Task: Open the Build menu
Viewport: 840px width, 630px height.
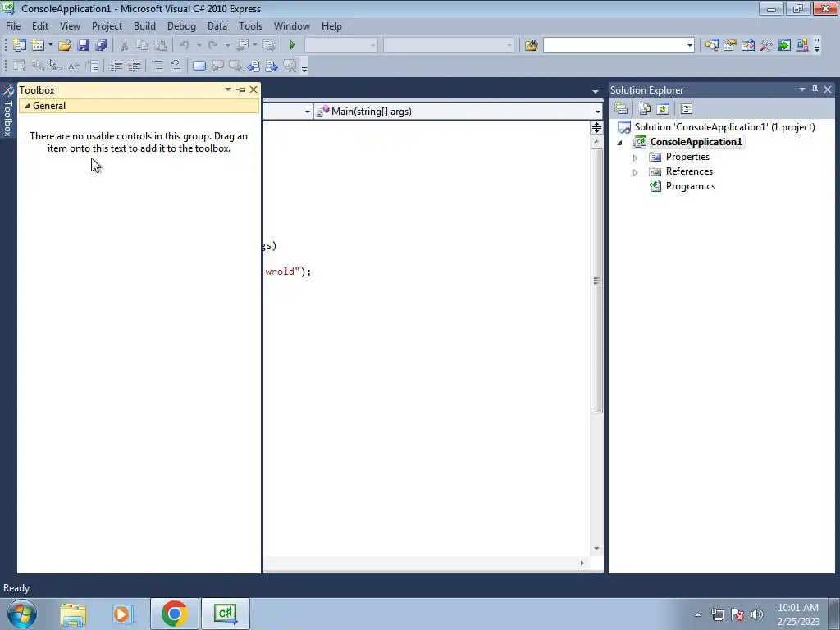Action: (144, 26)
